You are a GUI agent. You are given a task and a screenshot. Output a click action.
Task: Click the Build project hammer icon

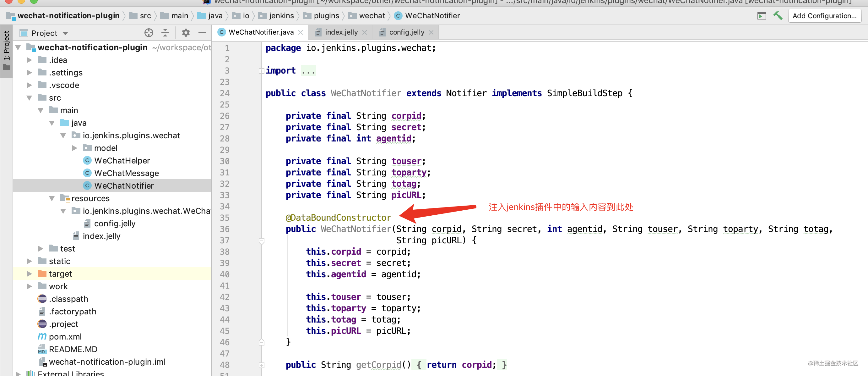778,15
